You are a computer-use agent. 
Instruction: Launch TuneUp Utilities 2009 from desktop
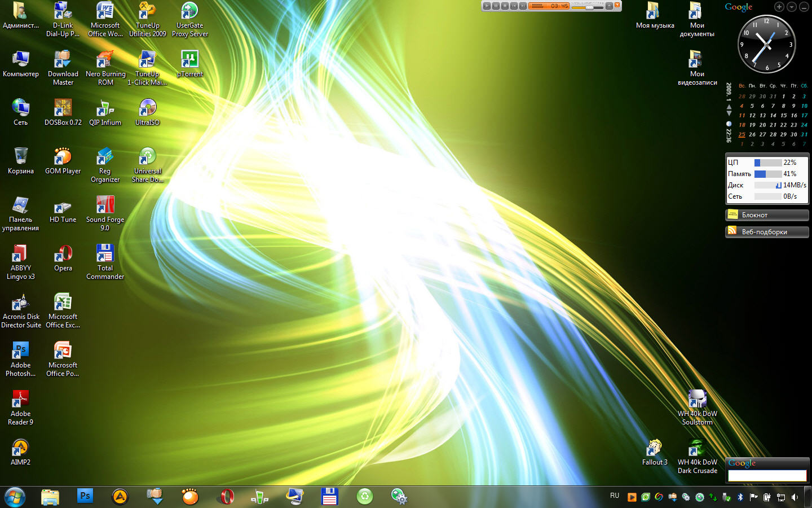pyautogui.click(x=147, y=19)
